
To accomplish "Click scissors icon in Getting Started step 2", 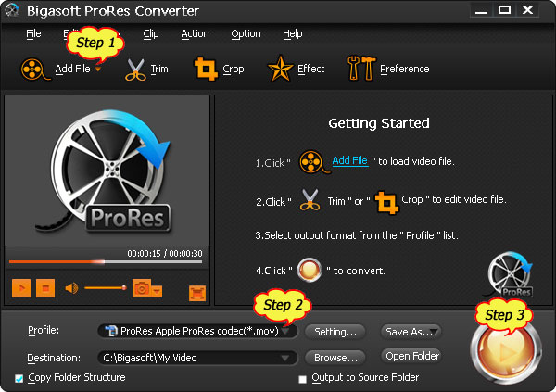I will [310, 200].
